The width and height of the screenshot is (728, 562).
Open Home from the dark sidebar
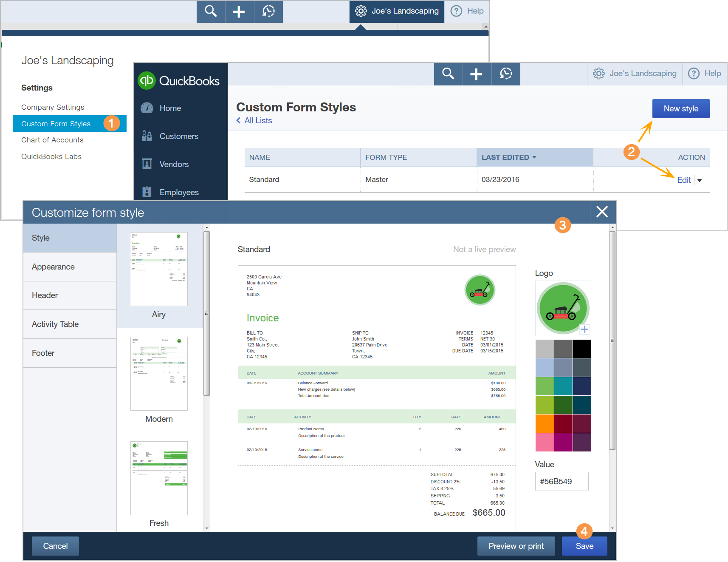(x=170, y=108)
